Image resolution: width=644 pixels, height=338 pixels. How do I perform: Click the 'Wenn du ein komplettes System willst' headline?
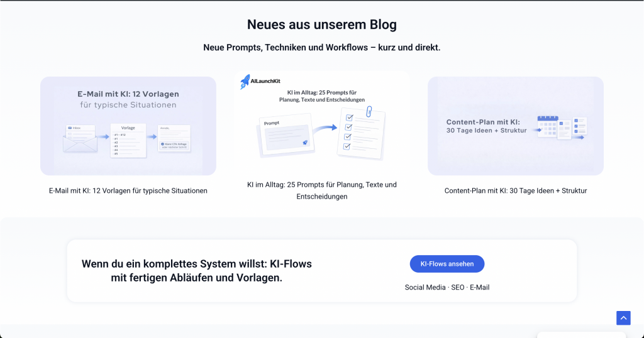197,270
